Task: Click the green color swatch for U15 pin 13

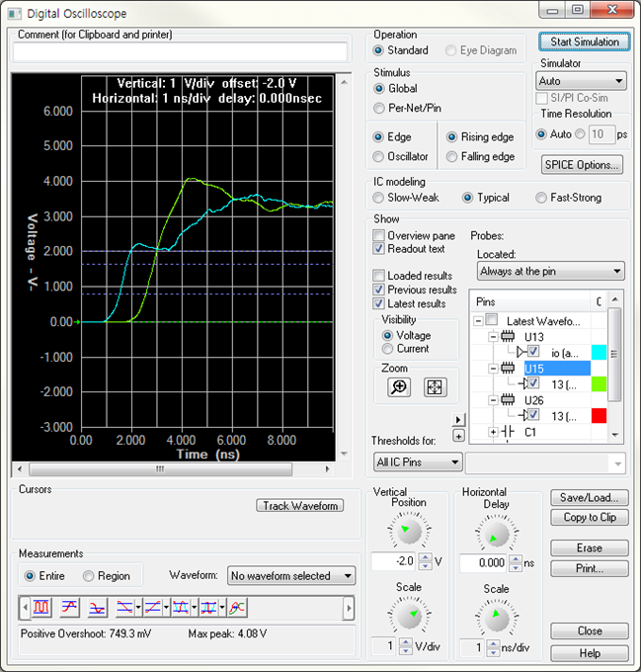Action: click(599, 384)
